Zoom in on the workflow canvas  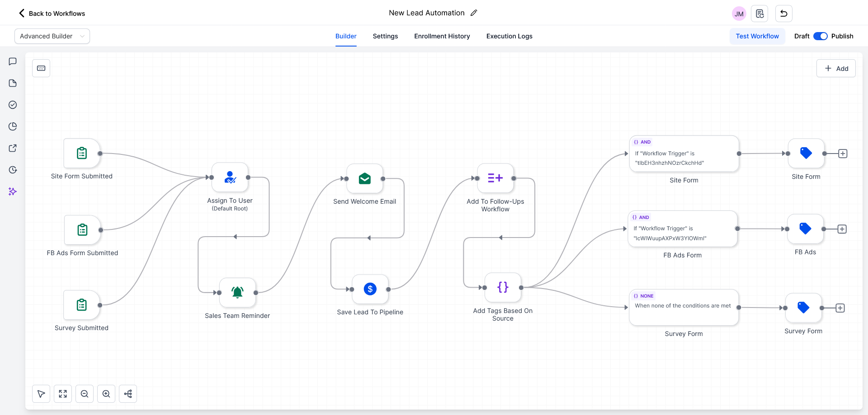point(106,393)
